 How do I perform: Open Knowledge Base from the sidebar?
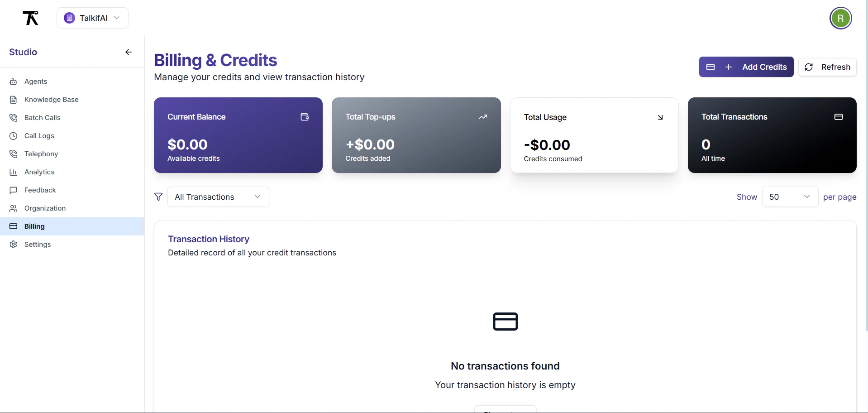click(14, 100)
